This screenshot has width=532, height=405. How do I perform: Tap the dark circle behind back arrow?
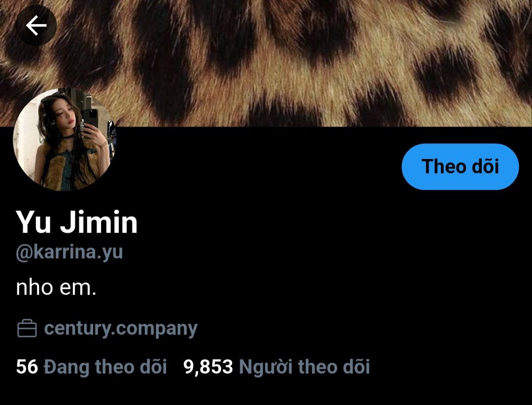tap(36, 26)
